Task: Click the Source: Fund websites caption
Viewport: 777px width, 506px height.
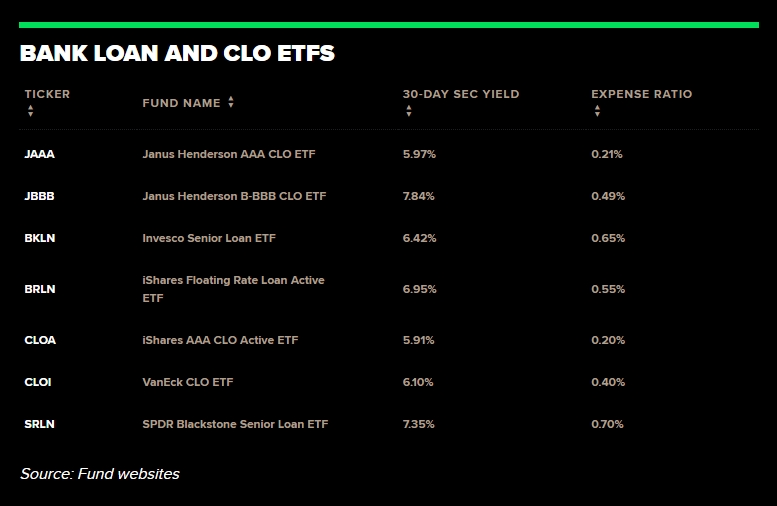Action: pyautogui.click(x=100, y=474)
